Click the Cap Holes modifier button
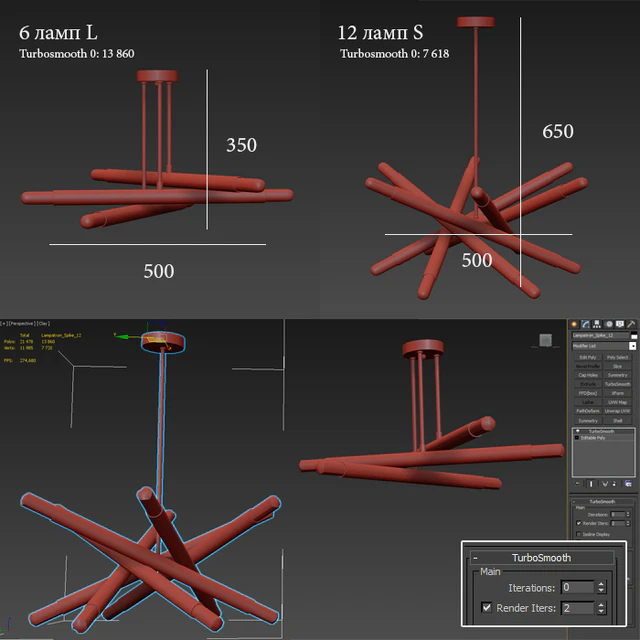Viewport: 640px width, 640px height. click(x=588, y=375)
